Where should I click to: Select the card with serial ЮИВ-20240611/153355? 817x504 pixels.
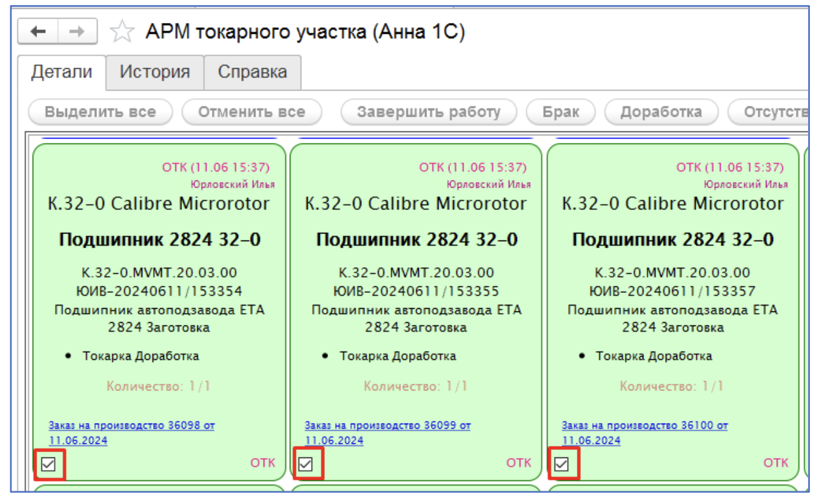[x=416, y=292]
